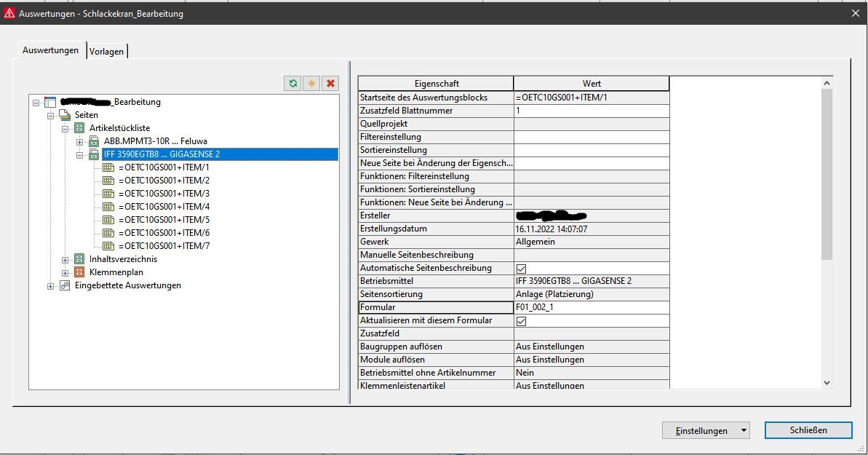868x455 pixels.
Task: Select page =OETC10GS001+ITEM/3 icon
Action: click(x=108, y=194)
